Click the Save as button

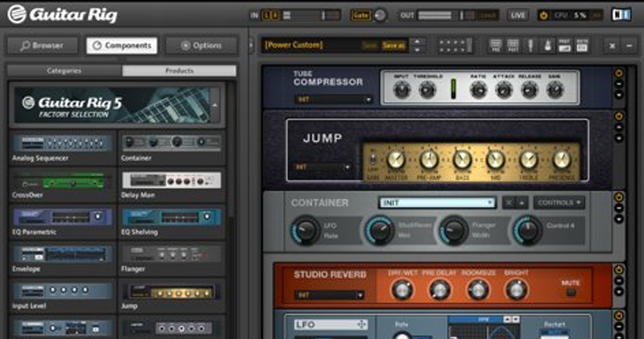point(393,45)
